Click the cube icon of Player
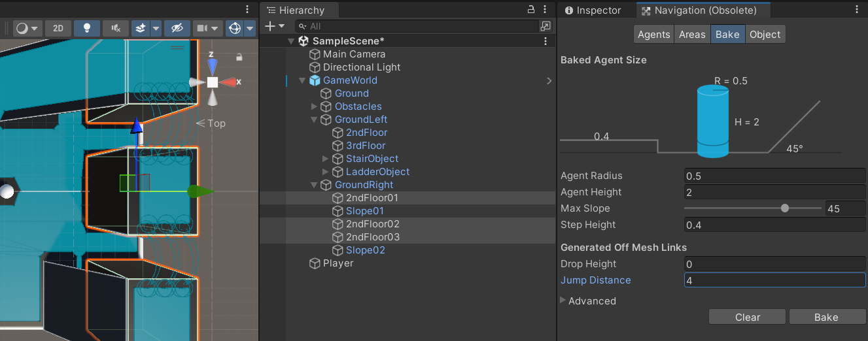868x341 pixels. click(x=315, y=263)
